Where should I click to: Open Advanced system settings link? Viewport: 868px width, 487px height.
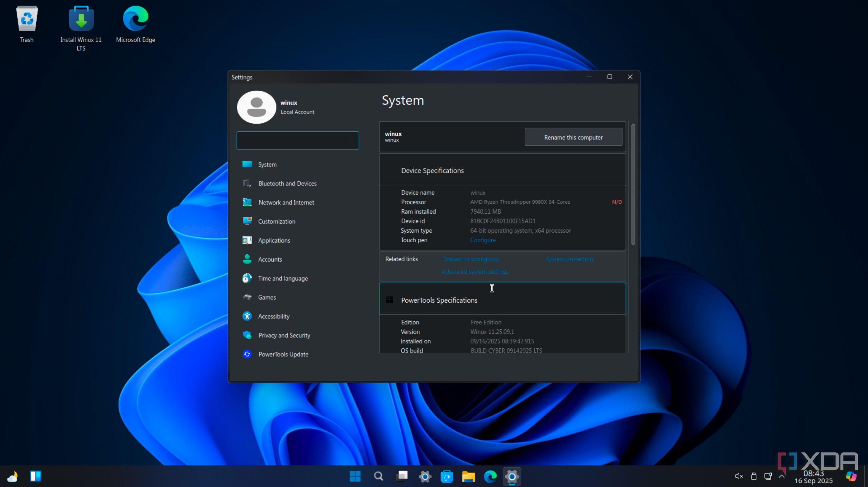[x=475, y=272]
